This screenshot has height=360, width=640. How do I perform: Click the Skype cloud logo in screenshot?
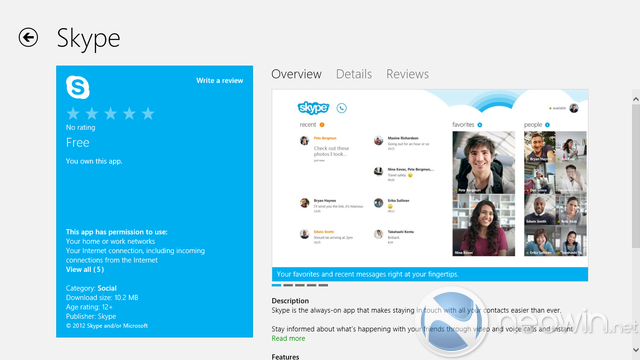[313, 107]
